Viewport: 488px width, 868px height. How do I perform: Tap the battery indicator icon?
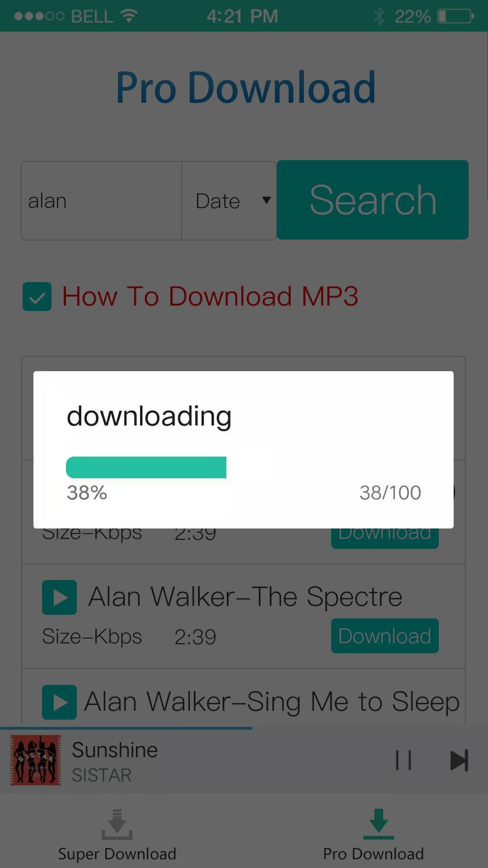455,16
